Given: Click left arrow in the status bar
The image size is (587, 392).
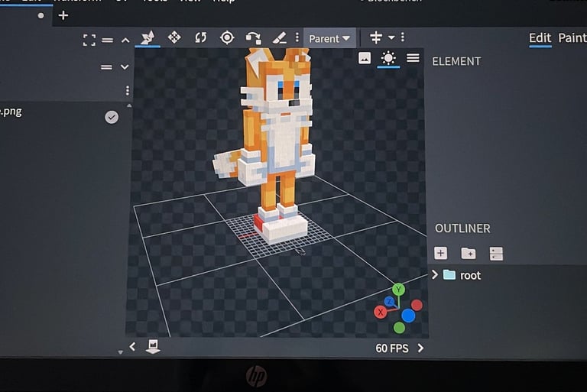Looking at the screenshot, I should [132, 346].
